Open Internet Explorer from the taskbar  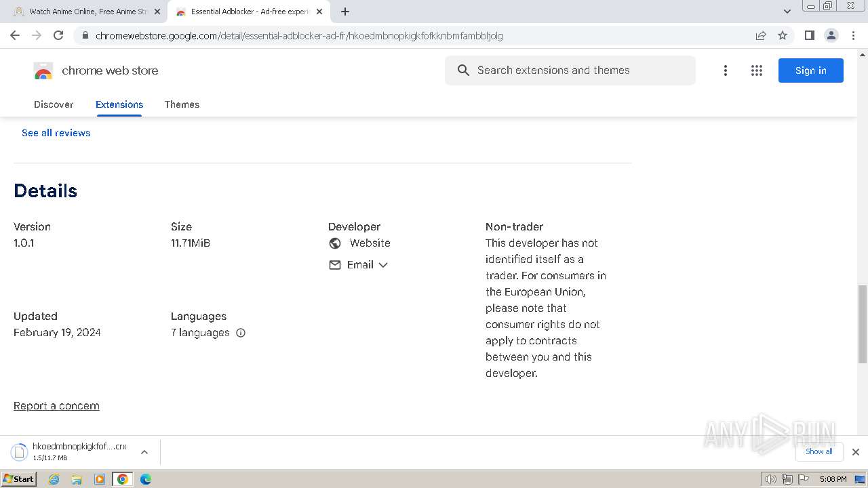point(54,479)
